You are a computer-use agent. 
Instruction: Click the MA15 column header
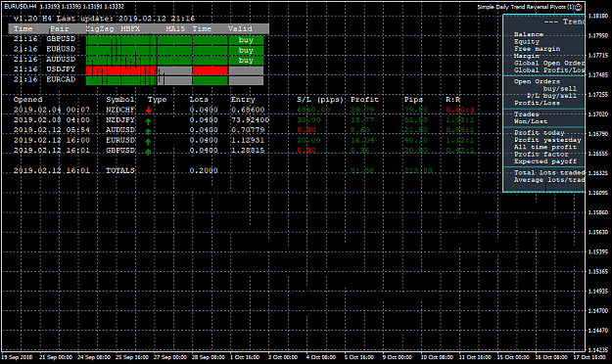point(175,29)
